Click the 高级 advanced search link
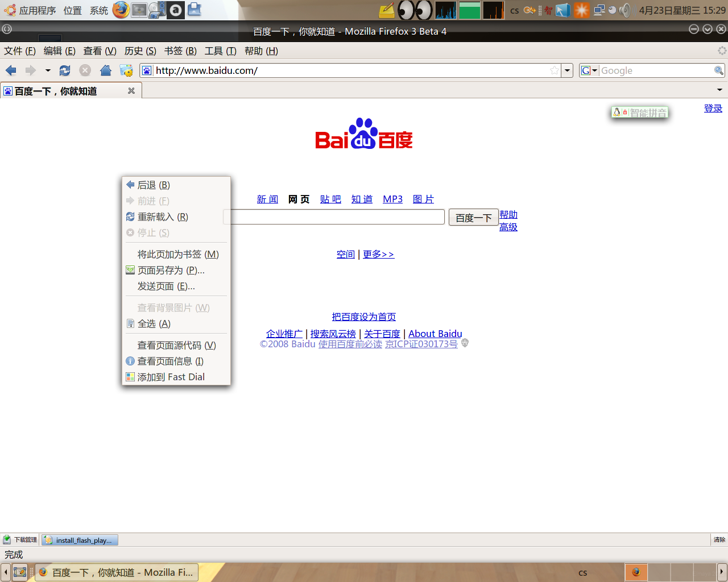The image size is (728, 582). click(508, 227)
